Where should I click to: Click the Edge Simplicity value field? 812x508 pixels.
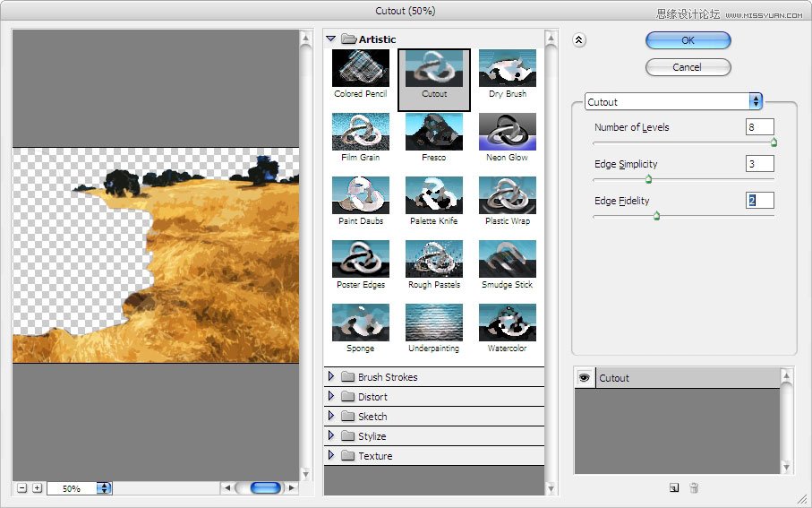[760, 164]
